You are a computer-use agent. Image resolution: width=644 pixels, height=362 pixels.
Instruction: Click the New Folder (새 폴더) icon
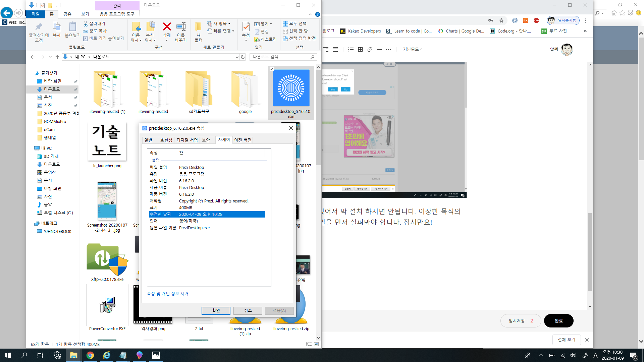click(x=198, y=27)
